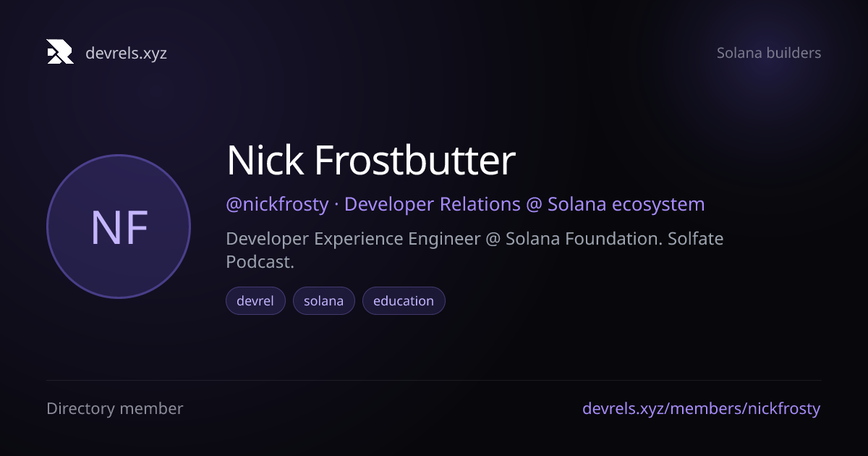Screen dimensions: 868x456
Task: Click the dot separator after @nickfrosty
Action: 336,205
